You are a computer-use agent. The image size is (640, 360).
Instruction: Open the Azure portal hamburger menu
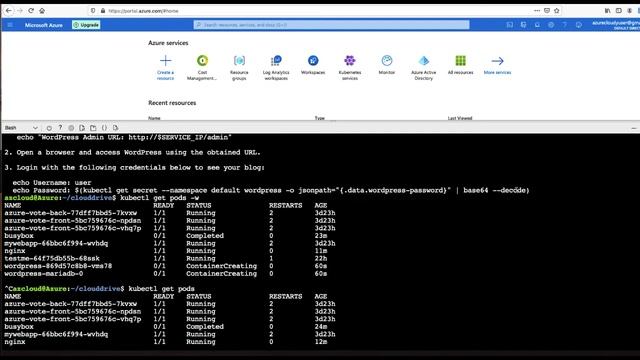tap(10, 25)
